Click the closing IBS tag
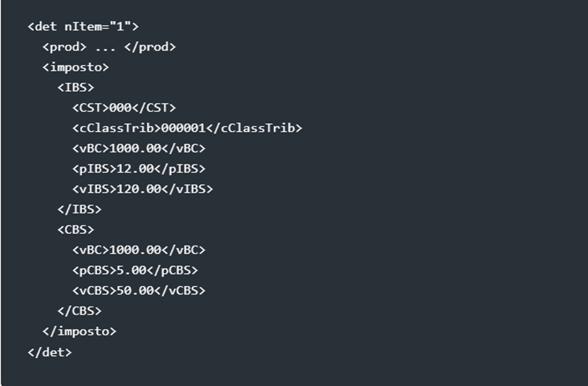Image resolution: width=588 pixels, height=386 pixels. point(79,209)
